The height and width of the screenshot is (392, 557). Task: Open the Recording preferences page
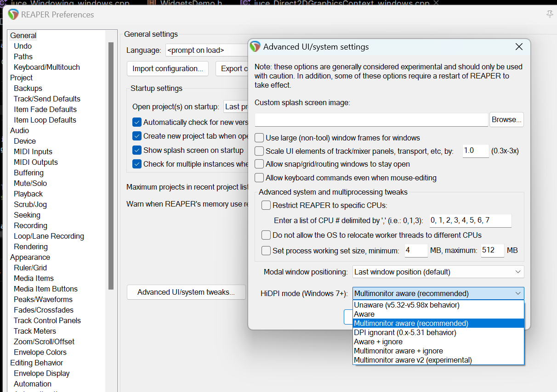pos(30,225)
